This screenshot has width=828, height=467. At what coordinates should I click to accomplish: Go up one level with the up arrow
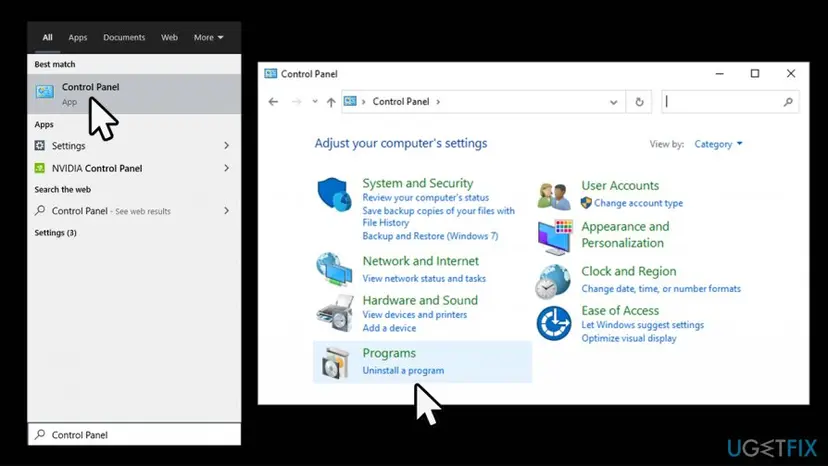pos(331,102)
